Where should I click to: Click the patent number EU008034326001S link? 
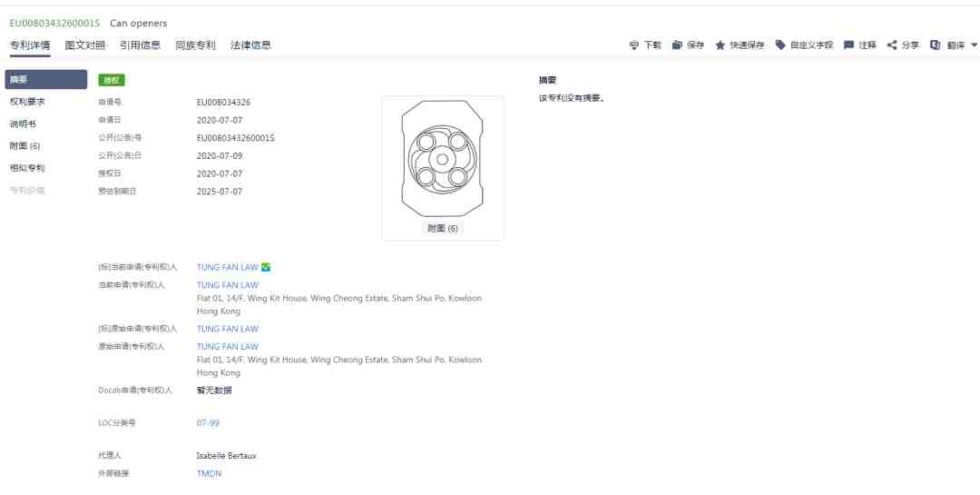click(54, 23)
